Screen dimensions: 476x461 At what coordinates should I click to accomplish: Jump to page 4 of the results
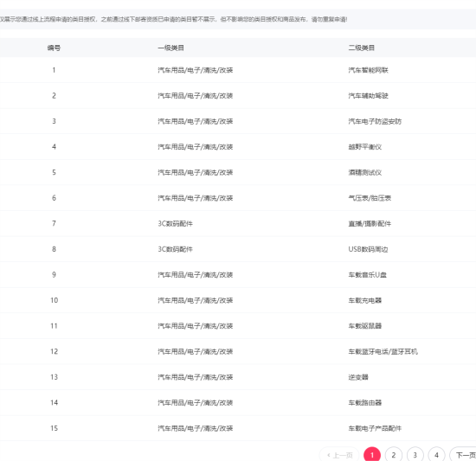point(436,455)
